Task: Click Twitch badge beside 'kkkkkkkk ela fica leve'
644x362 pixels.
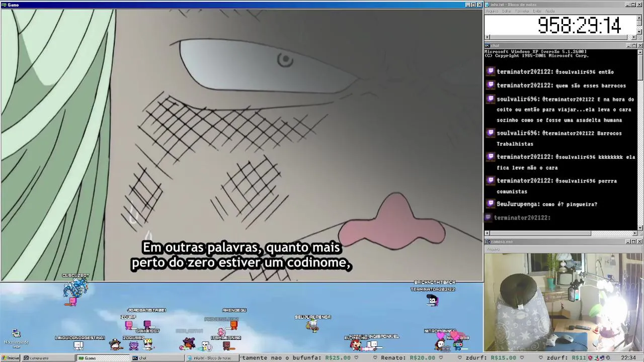Action: 491,157
